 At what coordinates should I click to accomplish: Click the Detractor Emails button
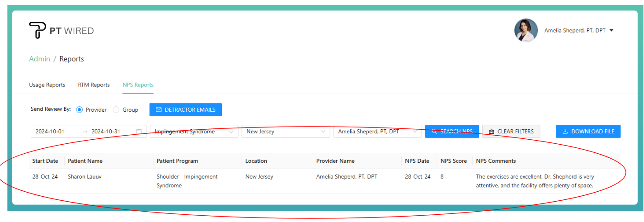click(185, 109)
